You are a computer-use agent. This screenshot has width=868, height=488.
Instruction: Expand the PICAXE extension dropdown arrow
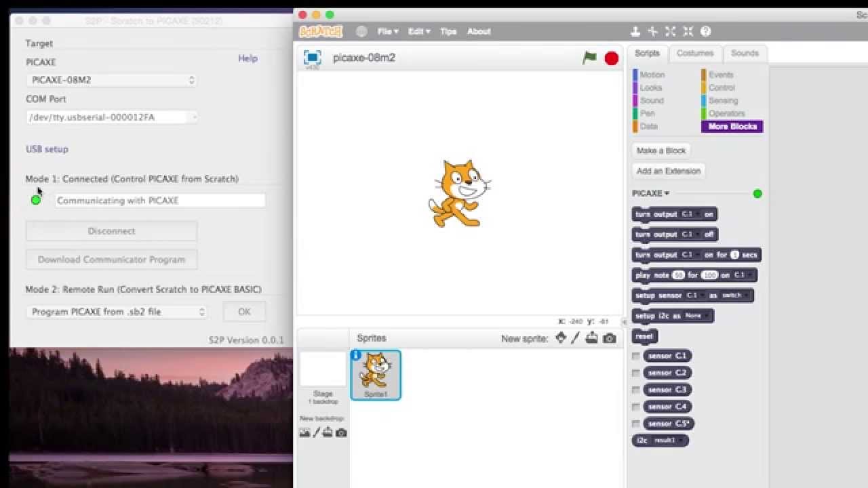pyautogui.click(x=667, y=194)
